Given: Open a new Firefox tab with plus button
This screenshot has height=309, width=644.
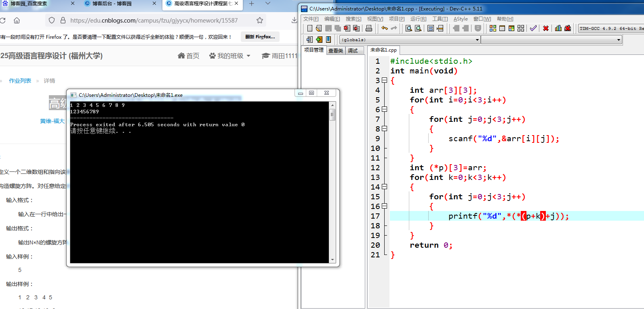Looking at the screenshot, I should [x=251, y=4].
